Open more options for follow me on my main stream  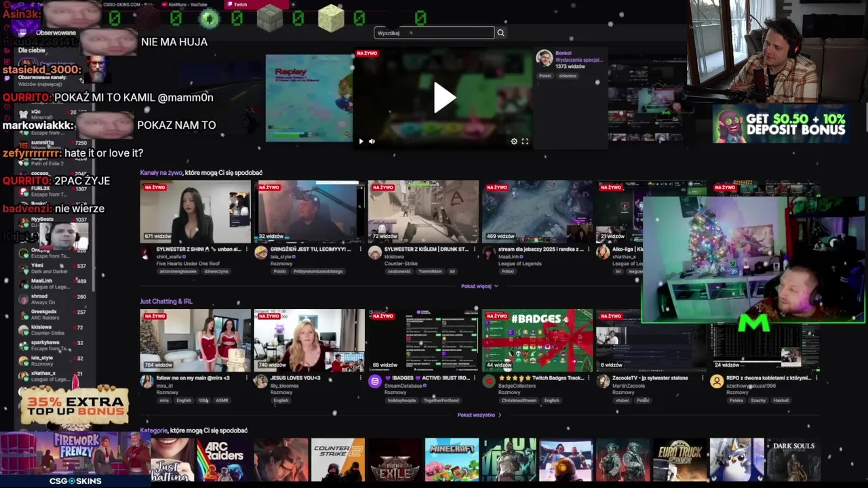247,378
